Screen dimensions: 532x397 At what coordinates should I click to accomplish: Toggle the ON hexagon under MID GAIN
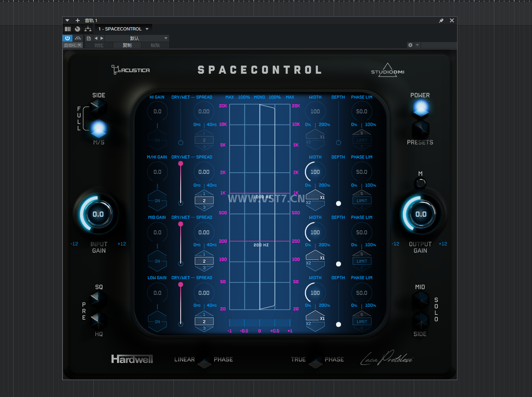[x=157, y=261]
